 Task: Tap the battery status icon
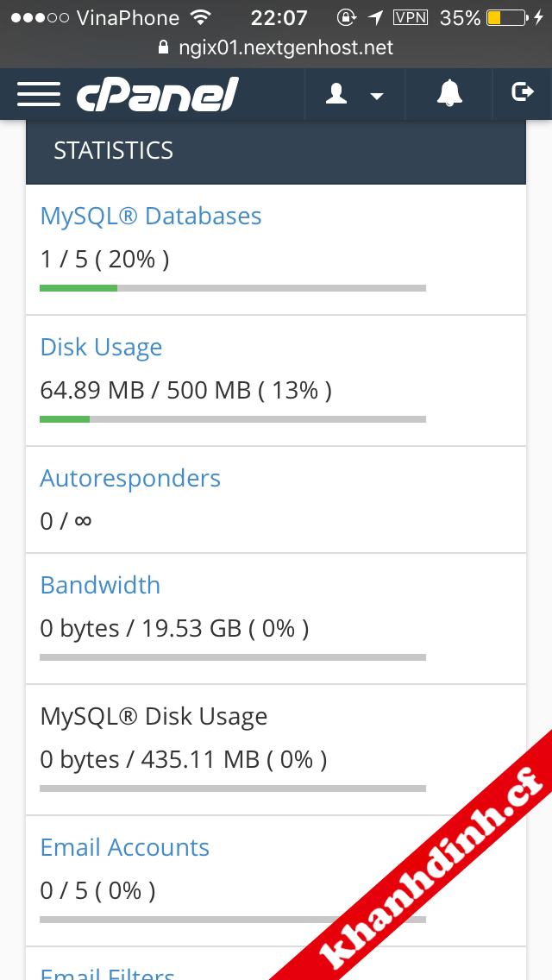(x=505, y=17)
